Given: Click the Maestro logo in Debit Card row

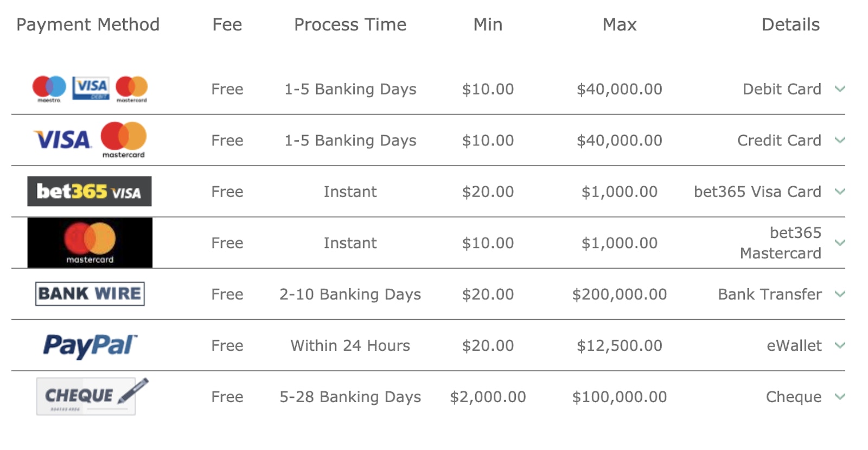Looking at the screenshot, I should point(49,88).
